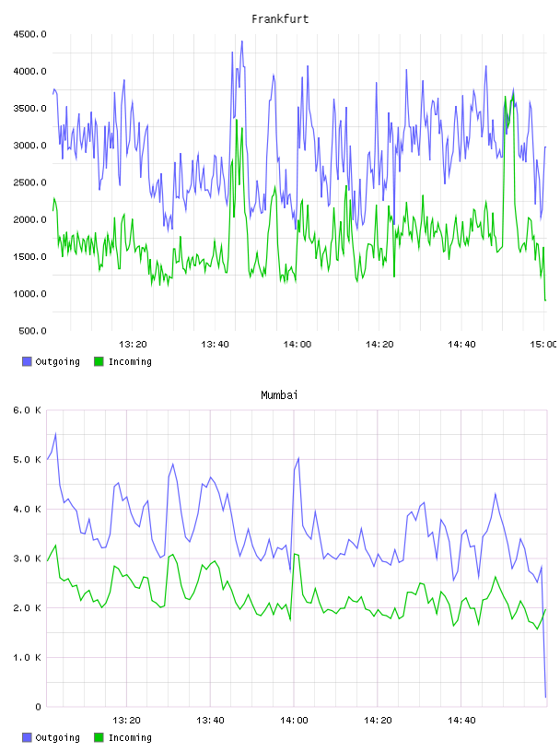Click the 4.0 K y-axis label on Mumbai chart

point(27,510)
